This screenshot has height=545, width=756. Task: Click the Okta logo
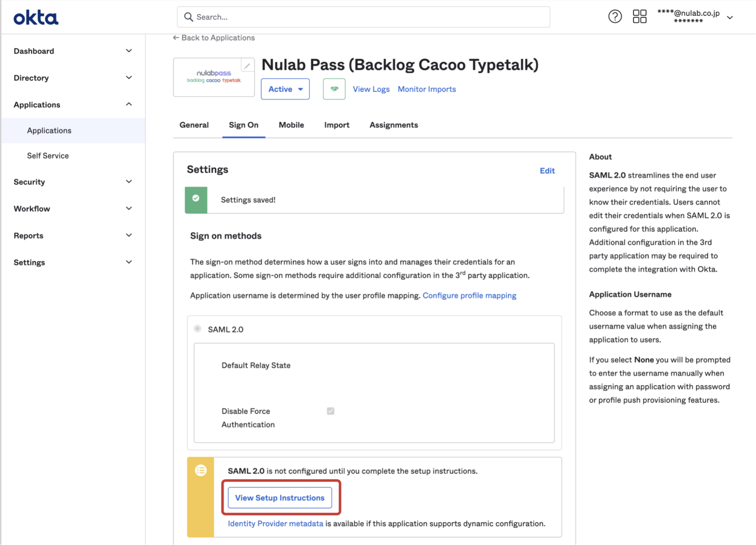click(x=36, y=18)
